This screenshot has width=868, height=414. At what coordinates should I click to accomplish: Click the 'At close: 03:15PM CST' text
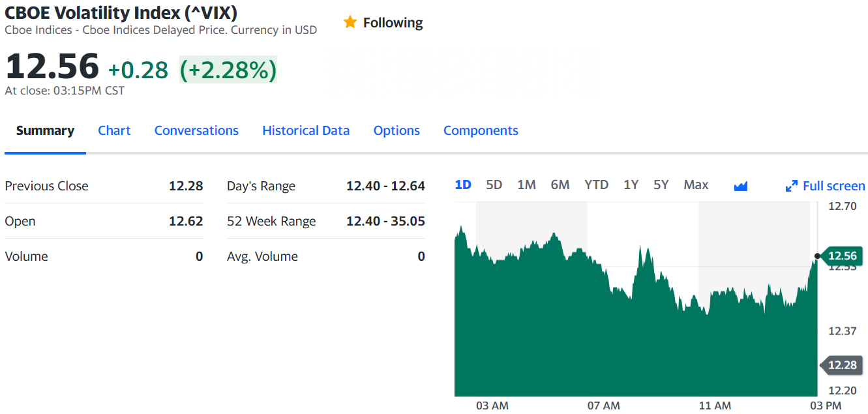coord(65,91)
